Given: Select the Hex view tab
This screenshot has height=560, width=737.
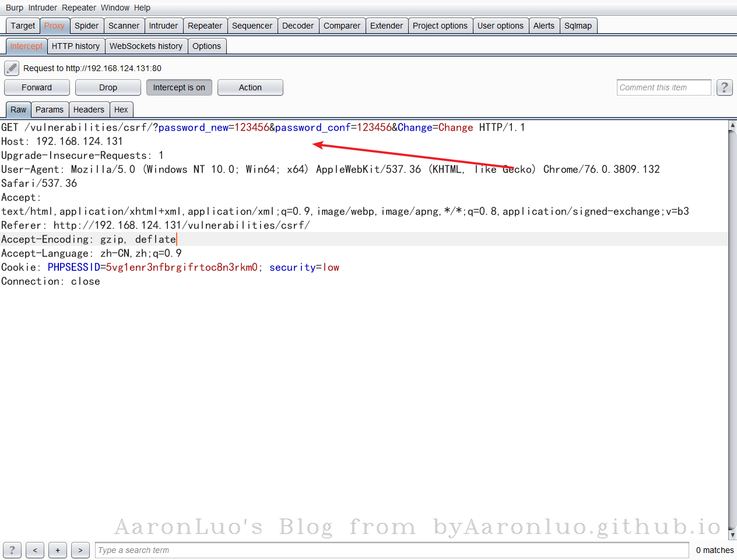Looking at the screenshot, I should 121,110.
